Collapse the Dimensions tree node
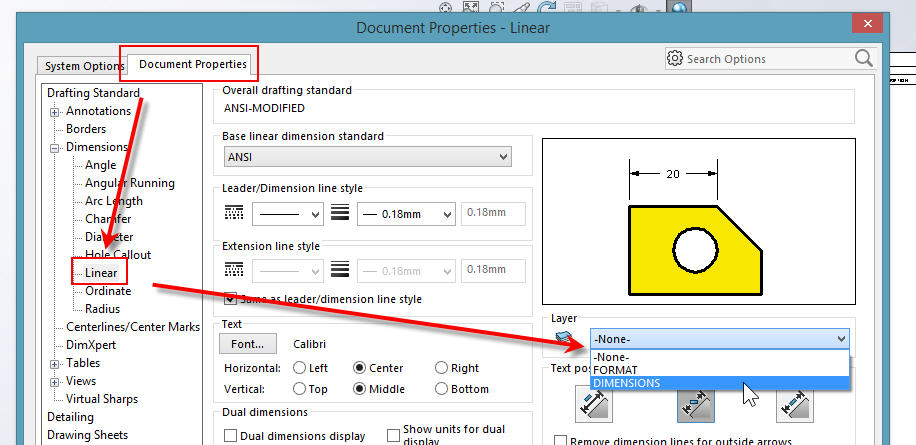The height and width of the screenshot is (445, 916). pyautogui.click(x=55, y=148)
